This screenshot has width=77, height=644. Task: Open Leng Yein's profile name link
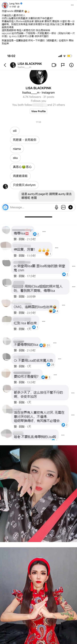point(14,3)
